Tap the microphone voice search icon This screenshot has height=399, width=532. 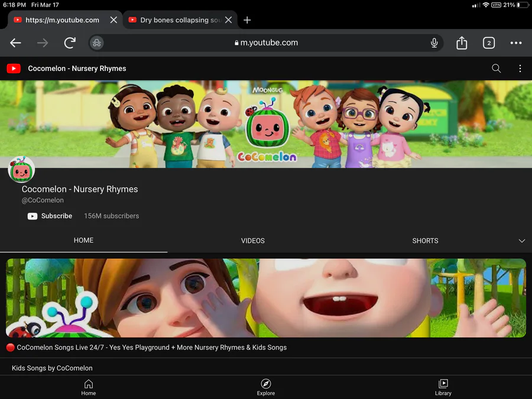[x=434, y=43]
